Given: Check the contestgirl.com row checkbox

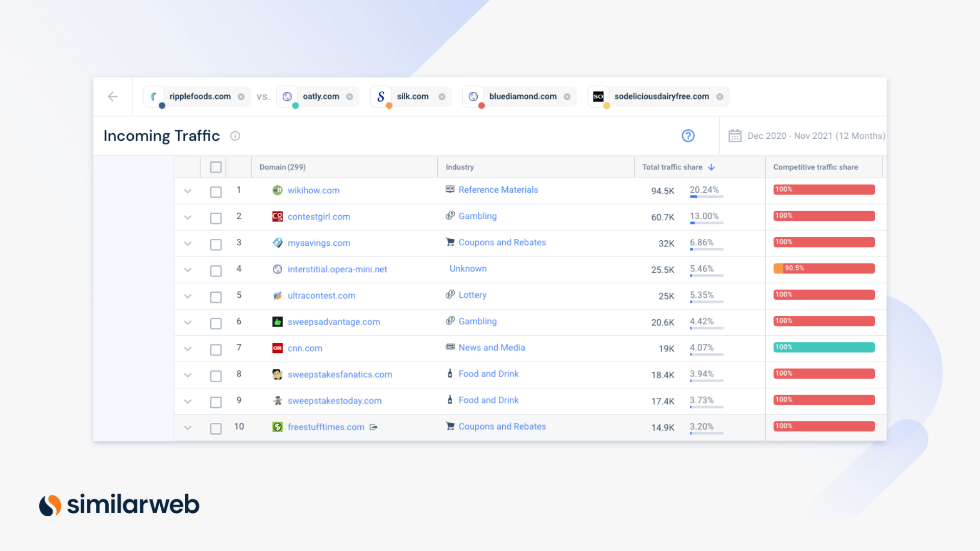Looking at the screenshot, I should pyautogui.click(x=216, y=218).
